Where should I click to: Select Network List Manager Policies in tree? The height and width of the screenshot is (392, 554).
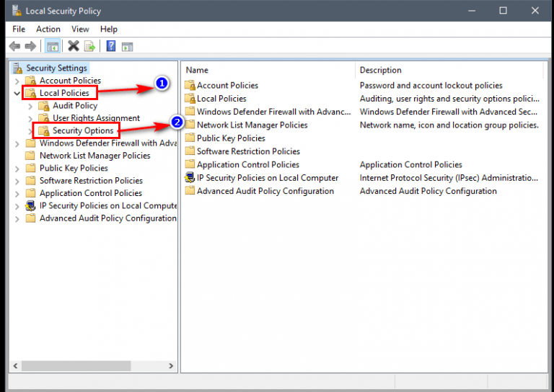click(x=94, y=156)
